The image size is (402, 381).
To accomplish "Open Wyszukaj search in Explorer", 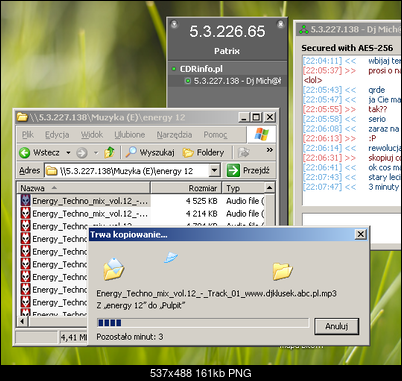I will click(x=150, y=152).
